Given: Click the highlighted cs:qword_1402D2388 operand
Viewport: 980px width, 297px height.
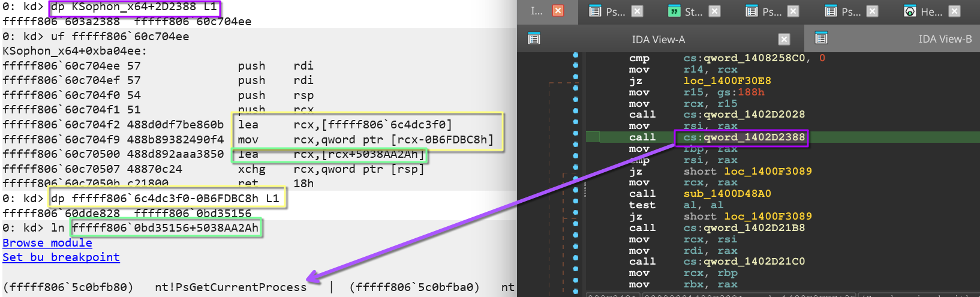Looking at the screenshot, I should 744,137.
